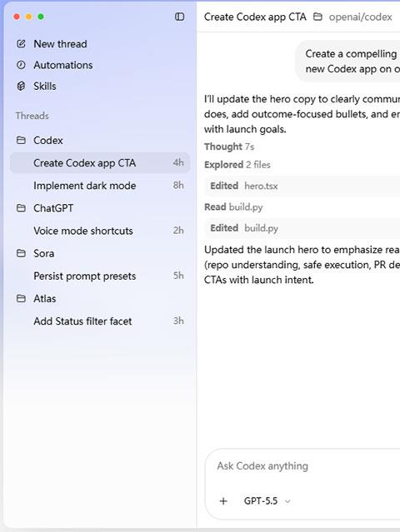
Task: Toggle the sidebar panel icon
Action: coord(179,17)
